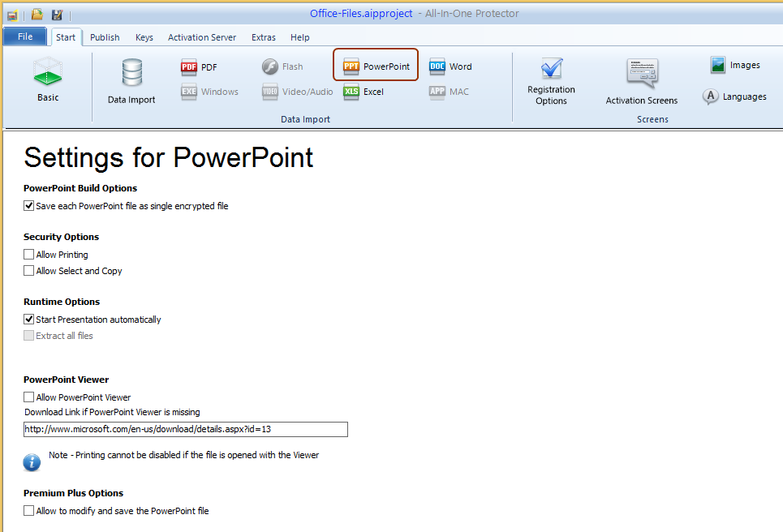Open the Languages icon
Viewport: 783px width, 532px height.
coord(711,97)
